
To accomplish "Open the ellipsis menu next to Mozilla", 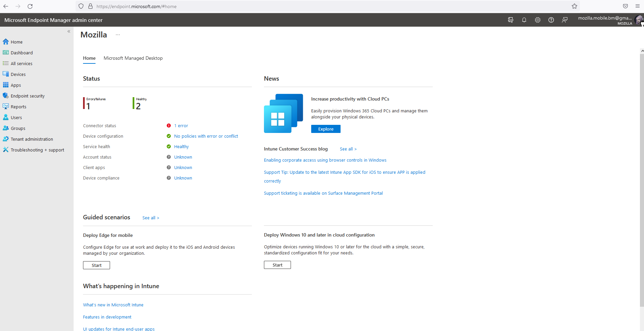I will pos(117,34).
